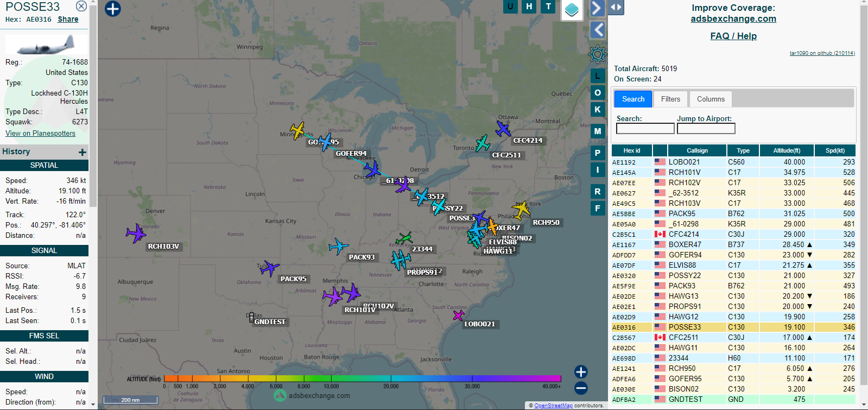The height and width of the screenshot is (410, 868).
Task: Toggle the K map option button
Action: [x=598, y=109]
